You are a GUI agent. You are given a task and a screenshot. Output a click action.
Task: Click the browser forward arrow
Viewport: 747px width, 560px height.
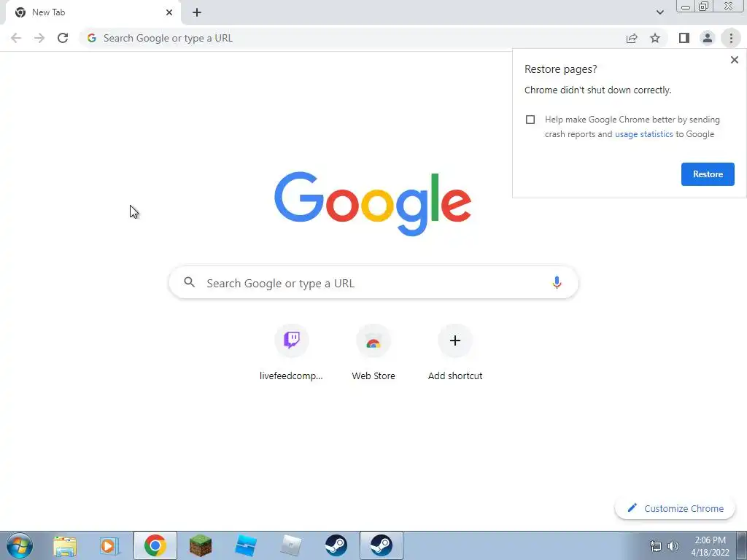(x=39, y=38)
